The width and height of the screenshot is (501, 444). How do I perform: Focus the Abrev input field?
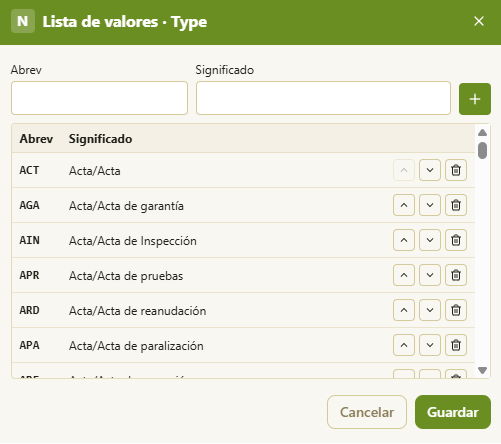99,98
